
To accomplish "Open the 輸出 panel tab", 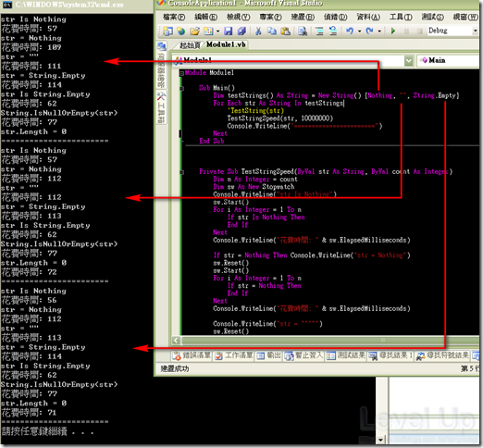I will pyautogui.click(x=268, y=355).
